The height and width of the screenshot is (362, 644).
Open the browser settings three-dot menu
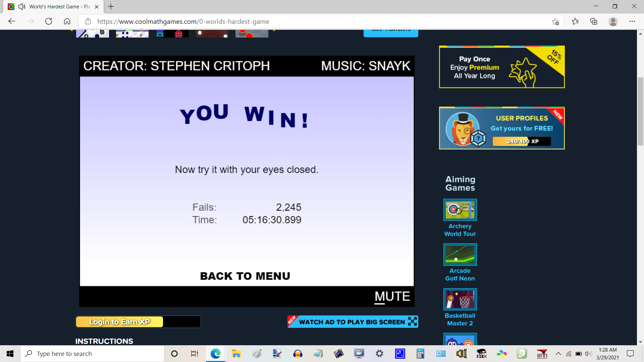point(633,21)
